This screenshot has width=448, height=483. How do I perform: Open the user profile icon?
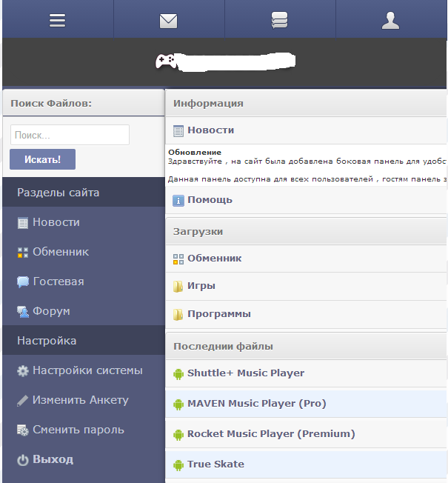(390, 21)
